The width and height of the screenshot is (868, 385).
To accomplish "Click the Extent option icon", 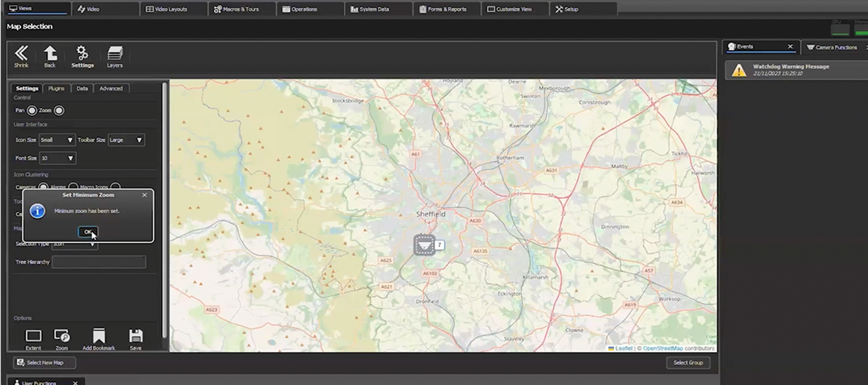I will click(x=33, y=336).
